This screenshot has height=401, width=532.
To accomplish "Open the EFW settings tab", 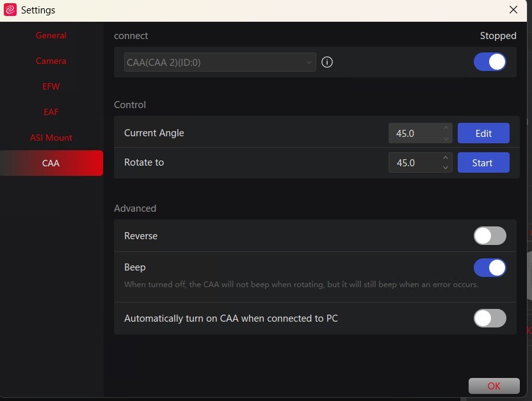I will coord(51,86).
